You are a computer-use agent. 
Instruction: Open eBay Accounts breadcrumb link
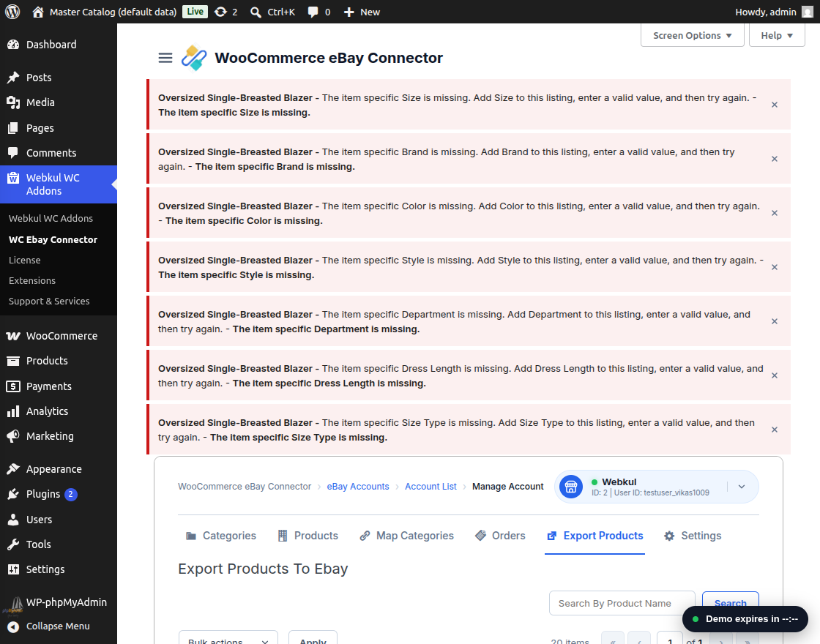(358, 487)
